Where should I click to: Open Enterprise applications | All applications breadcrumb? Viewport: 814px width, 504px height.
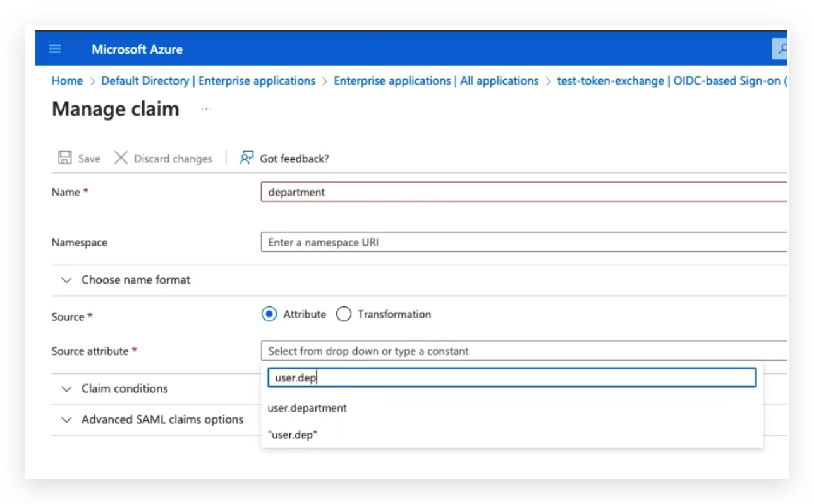point(436,81)
